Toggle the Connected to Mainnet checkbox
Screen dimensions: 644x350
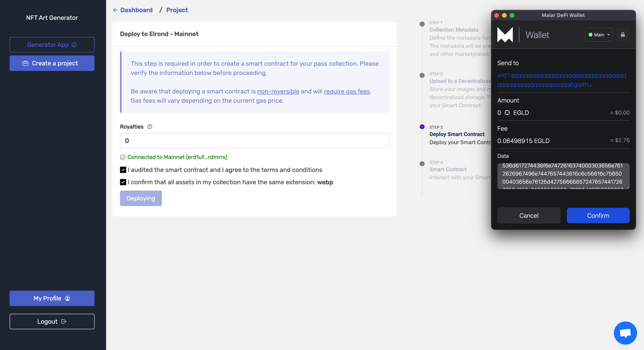(123, 157)
